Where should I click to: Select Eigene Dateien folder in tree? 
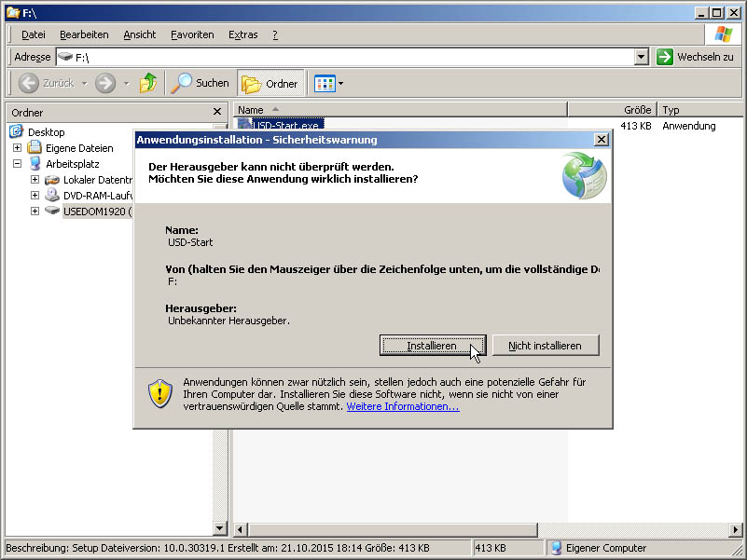79,148
